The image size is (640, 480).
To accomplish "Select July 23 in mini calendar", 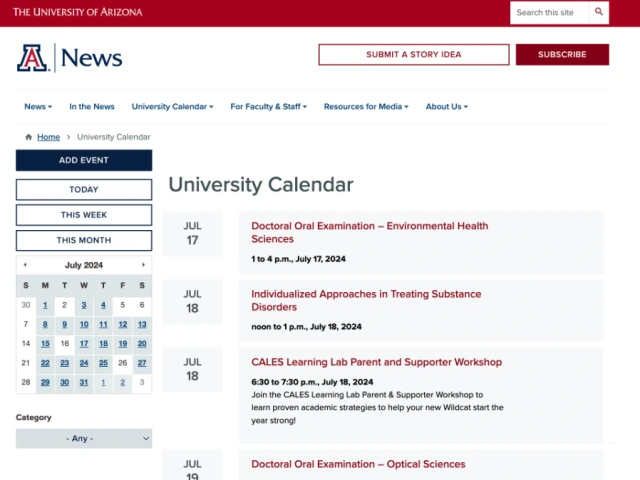I will 64,363.
